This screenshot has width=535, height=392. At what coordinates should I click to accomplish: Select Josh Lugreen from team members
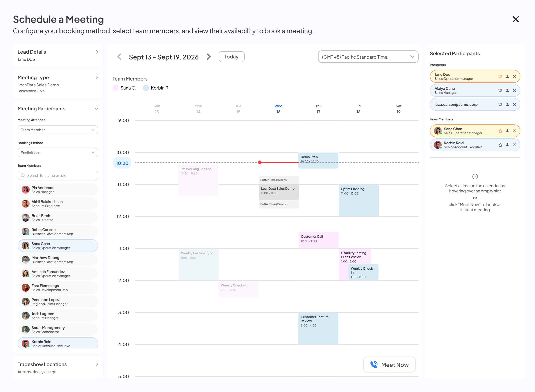(58, 316)
